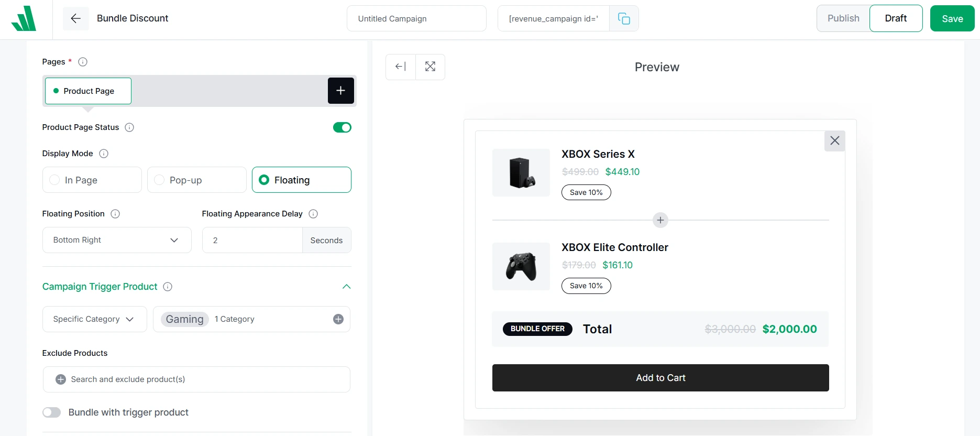Click the Preview heading
This screenshot has width=980, height=436.
click(x=657, y=67)
